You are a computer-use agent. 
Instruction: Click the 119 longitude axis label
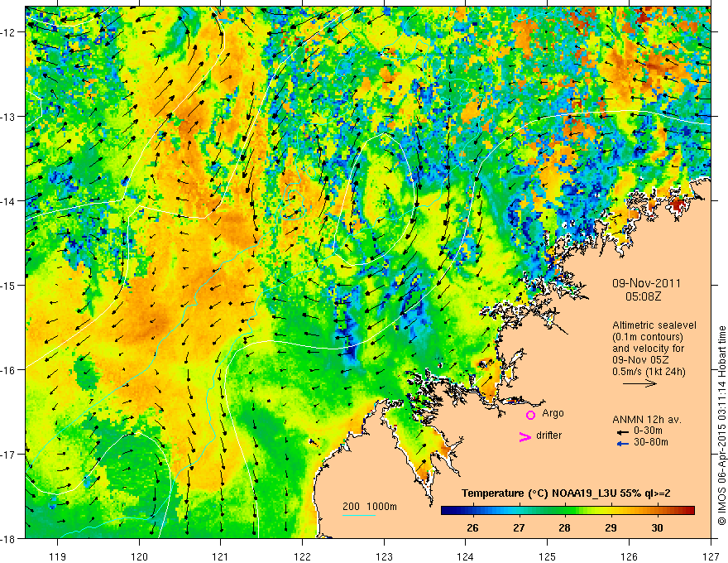58,556
